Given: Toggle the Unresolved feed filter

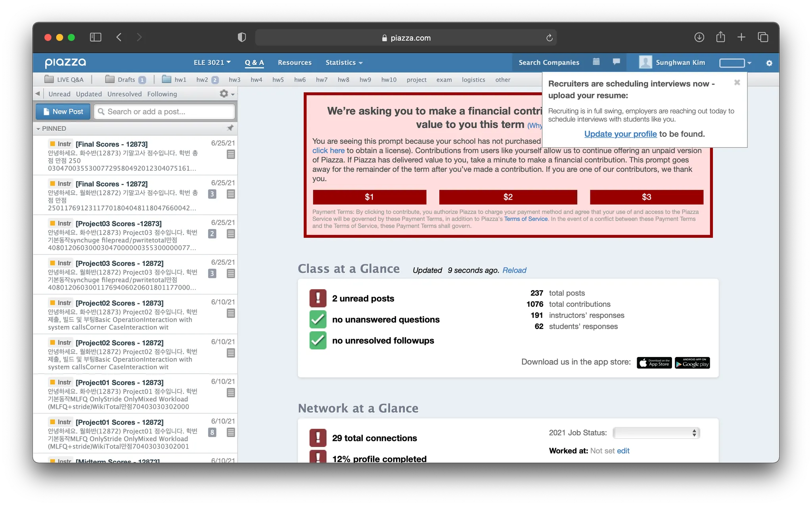Looking at the screenshot, I should [124, 94].
